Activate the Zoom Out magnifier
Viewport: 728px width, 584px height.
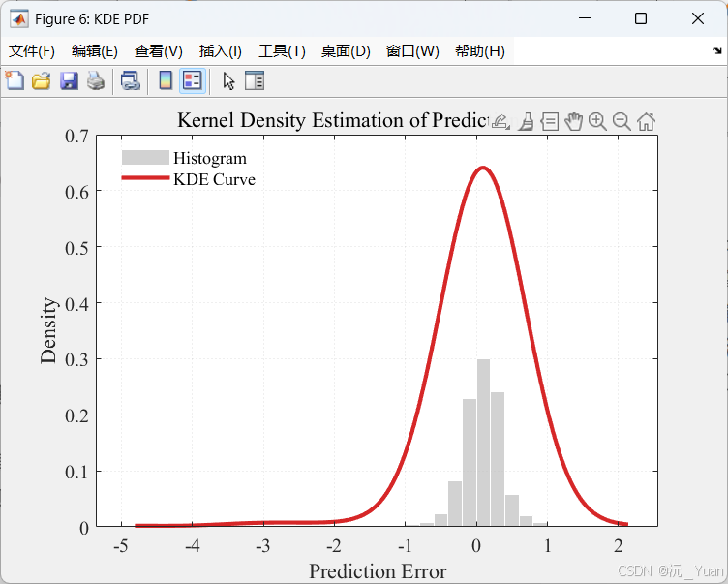(x=622, y=122)
